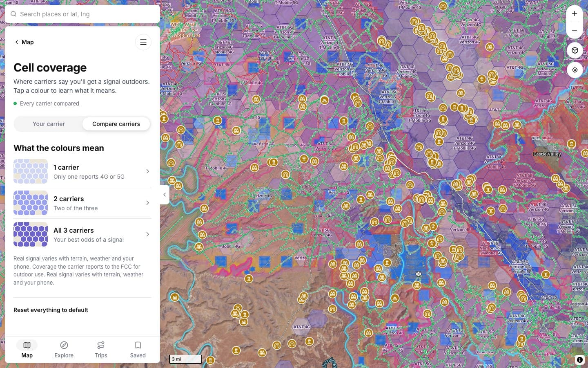Switch to the Saved tab
Viewport: 588px width, 368px height.
coord(138,350)
